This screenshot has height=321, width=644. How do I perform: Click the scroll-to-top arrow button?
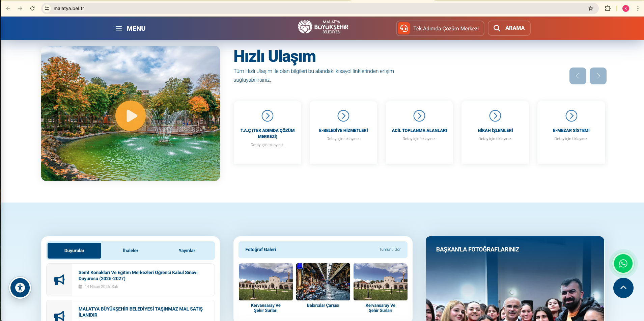(623, 288)
